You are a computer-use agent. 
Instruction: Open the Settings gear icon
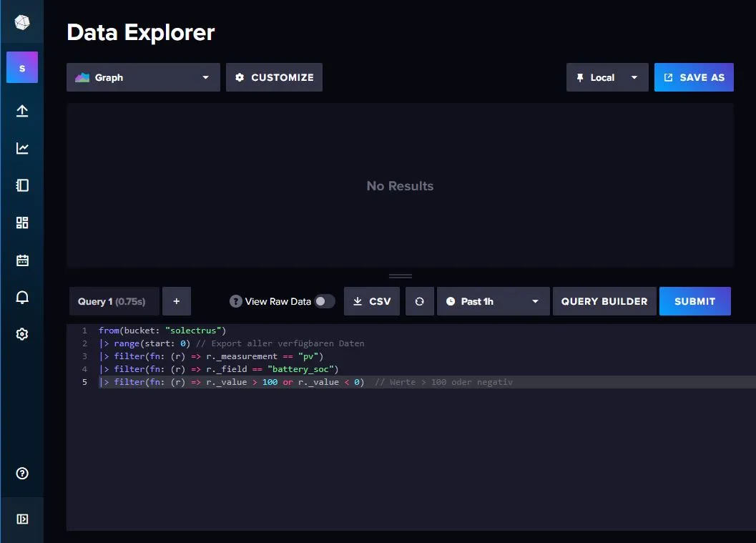coord(22,334)
